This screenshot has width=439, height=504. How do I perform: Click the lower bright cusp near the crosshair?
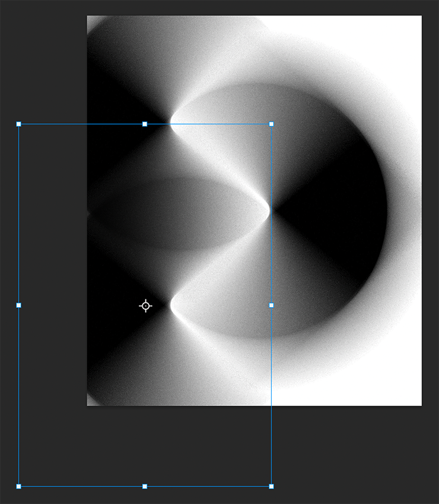(x=173, y=306)
